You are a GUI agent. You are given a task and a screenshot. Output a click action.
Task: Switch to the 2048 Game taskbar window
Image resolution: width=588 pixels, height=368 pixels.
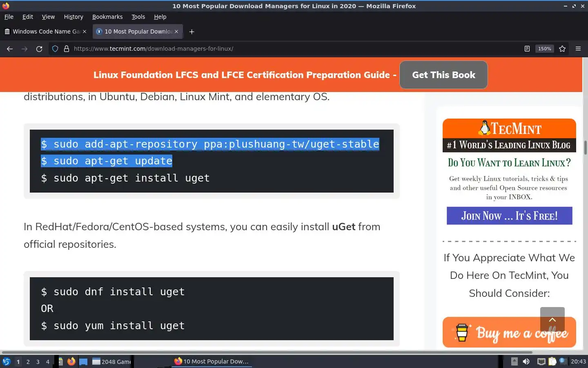pyautogui.click(x=111, y=361)
